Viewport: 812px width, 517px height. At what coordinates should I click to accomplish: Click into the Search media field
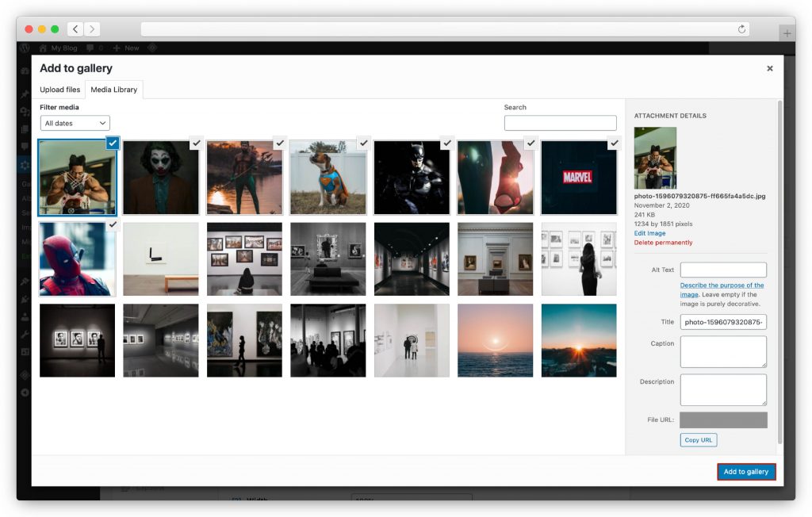(560, 123)
